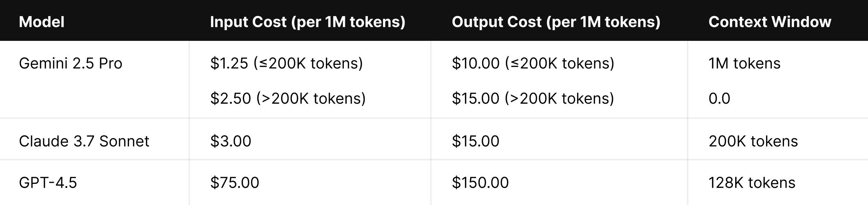Click Claude's $15.00 output cost cell
Screen dimensions: 868x205
[x=476, y=141]
